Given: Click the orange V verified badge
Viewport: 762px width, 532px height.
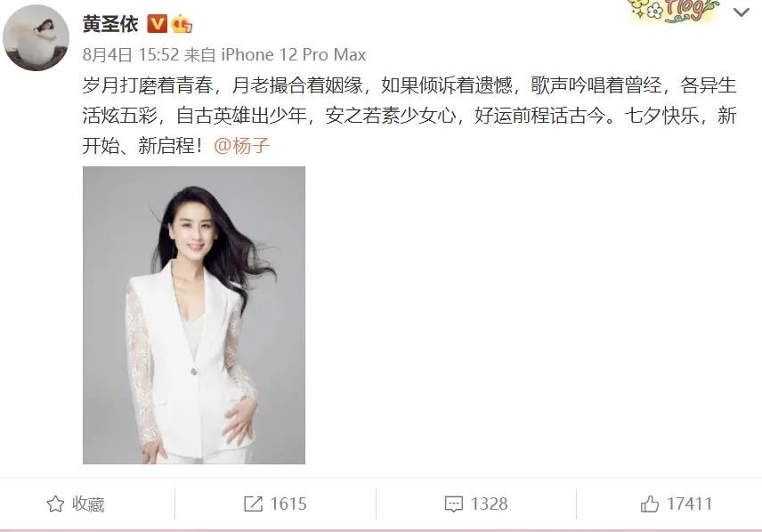Looking at the screenshot, I should pyautogui.click(x=157, y=24).
